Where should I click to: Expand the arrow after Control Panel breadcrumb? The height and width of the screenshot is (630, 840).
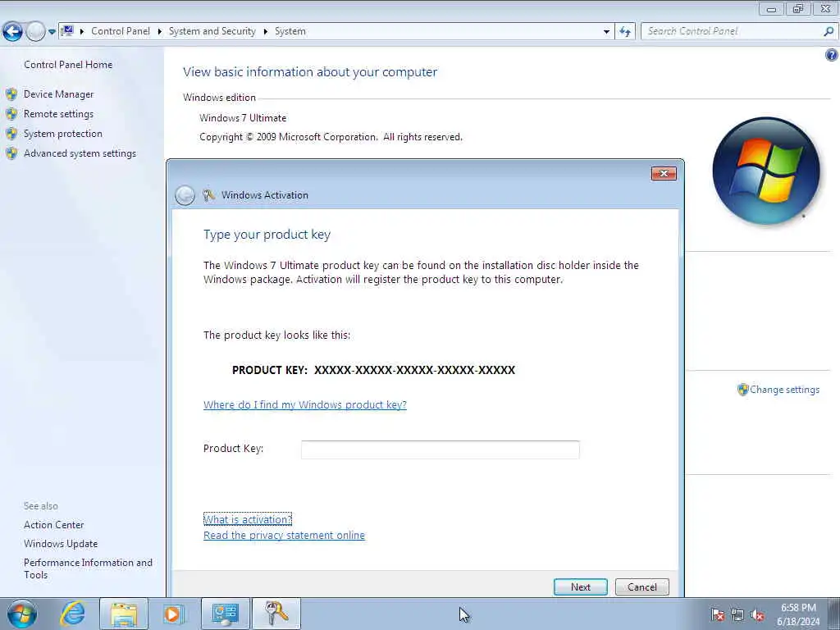[160, 32]
